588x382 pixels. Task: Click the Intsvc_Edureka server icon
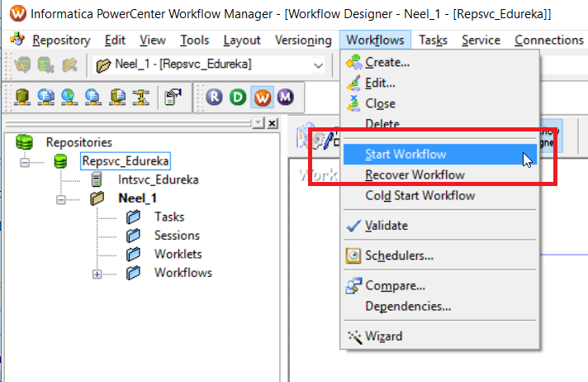click(x=97, y=179)
